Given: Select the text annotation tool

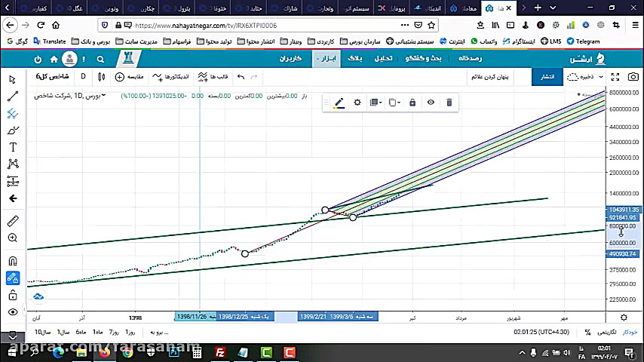Looking at the screenshot, I should 13,147.
